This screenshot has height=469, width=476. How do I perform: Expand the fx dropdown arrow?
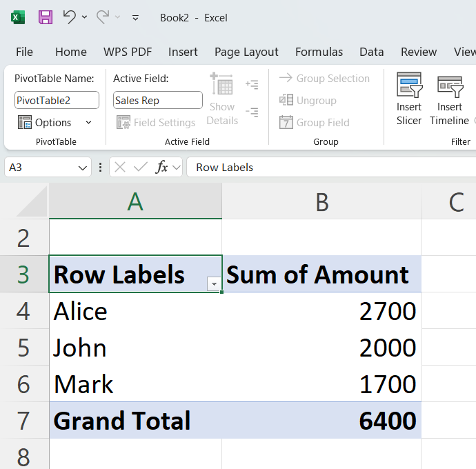tap(176, 168)
